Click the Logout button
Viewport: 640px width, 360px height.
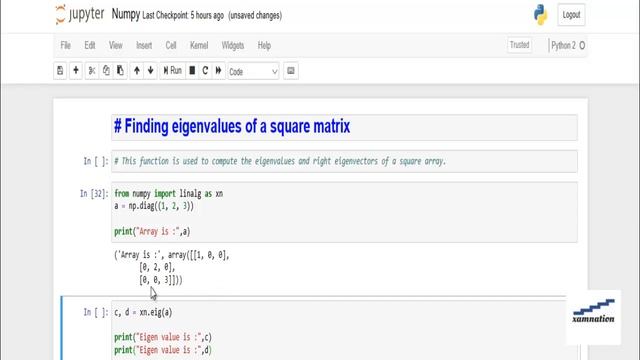(571, 15)
